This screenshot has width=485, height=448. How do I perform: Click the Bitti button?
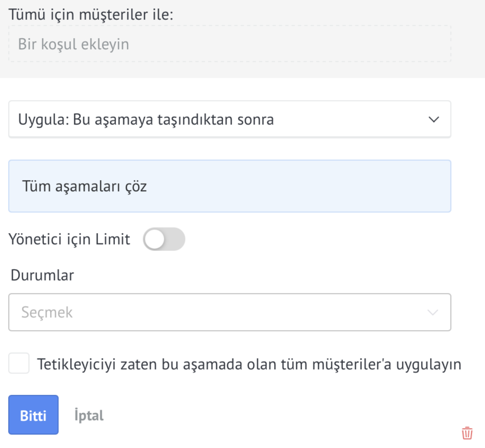(x=33, y=415)
